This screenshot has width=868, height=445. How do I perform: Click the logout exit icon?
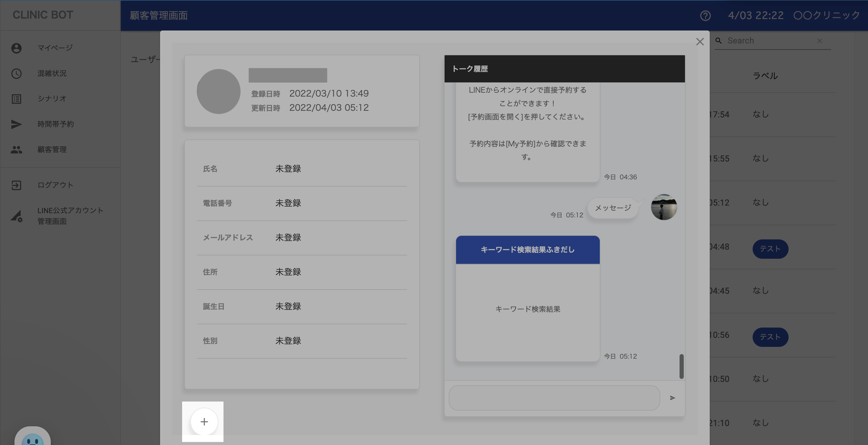[x=16, y=185]
